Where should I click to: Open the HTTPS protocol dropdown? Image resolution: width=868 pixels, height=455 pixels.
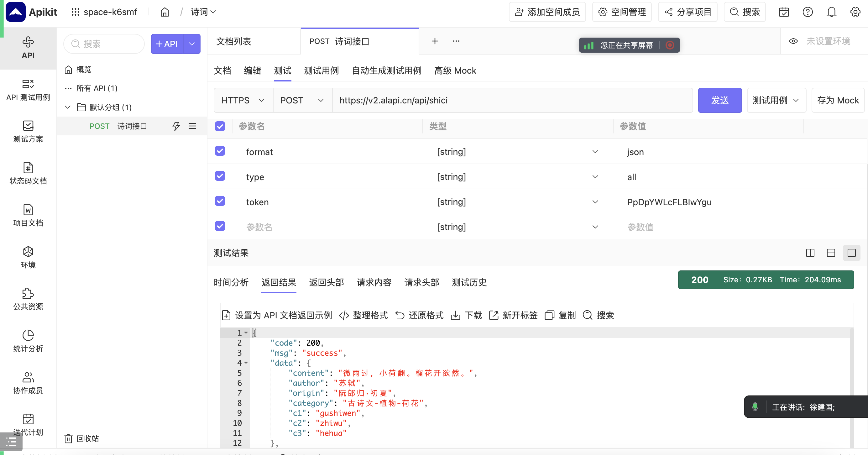point(243,101)
